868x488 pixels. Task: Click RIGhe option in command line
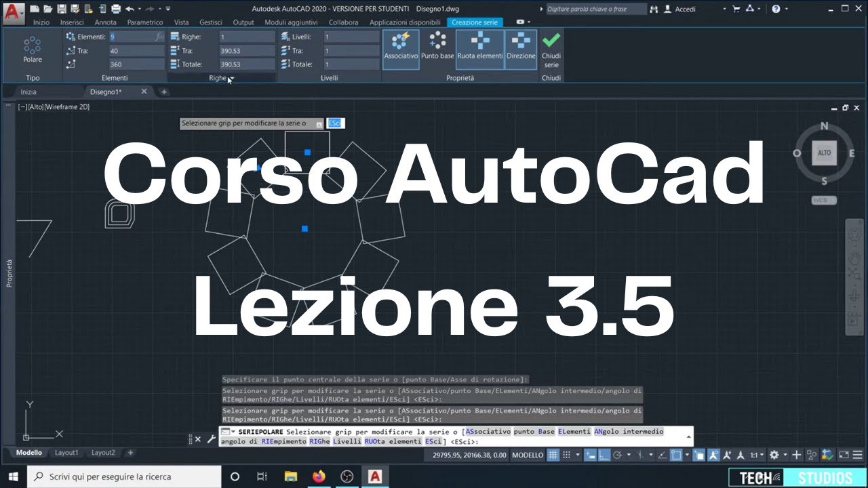point(319,441)
